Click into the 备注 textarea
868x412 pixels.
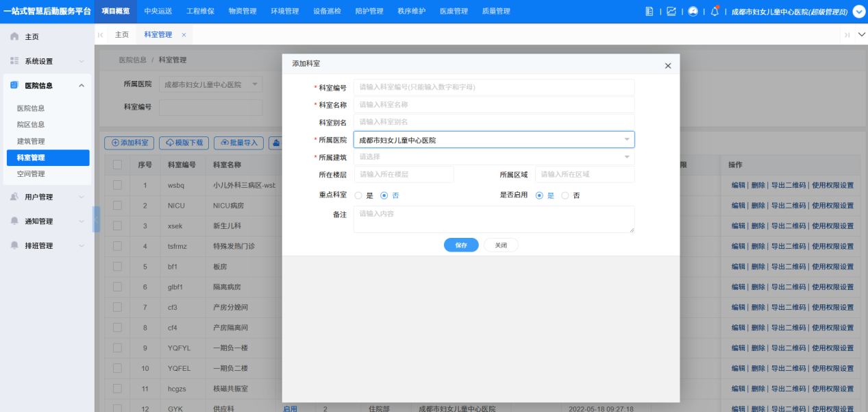[494, 219]
